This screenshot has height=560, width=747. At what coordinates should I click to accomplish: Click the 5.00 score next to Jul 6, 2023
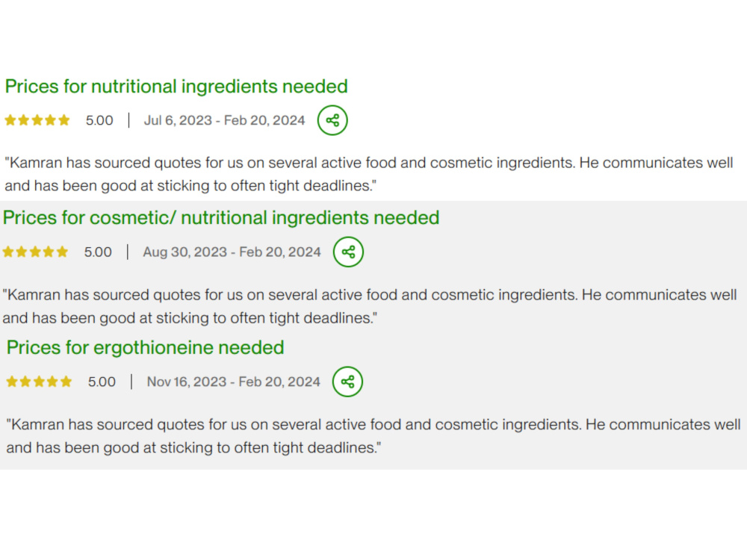tap(99, 120)
